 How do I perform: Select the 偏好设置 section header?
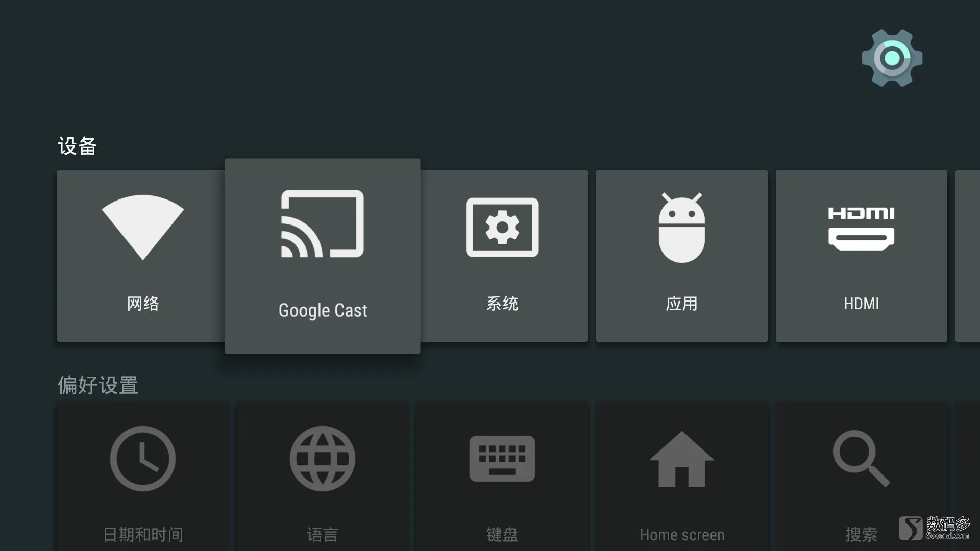[98, 385]
